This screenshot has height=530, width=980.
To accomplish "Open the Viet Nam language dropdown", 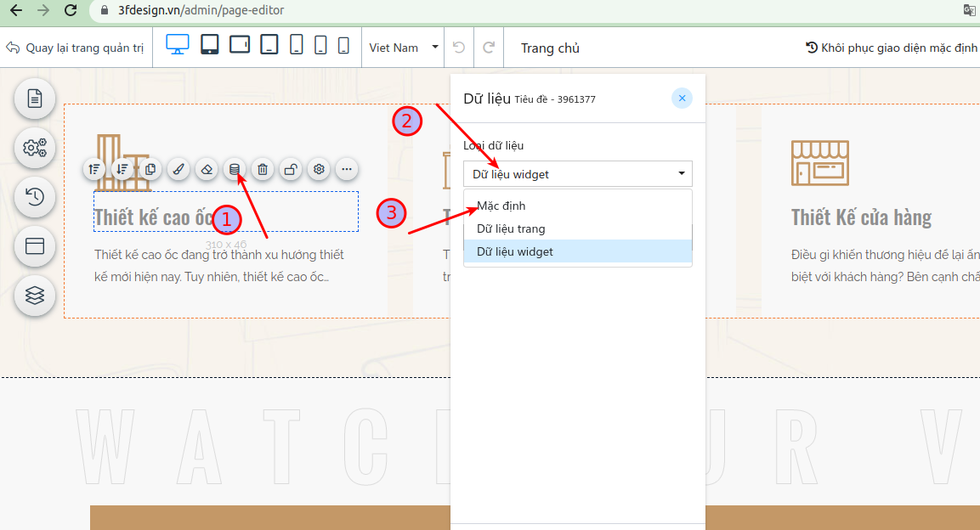I will point(403,48).
